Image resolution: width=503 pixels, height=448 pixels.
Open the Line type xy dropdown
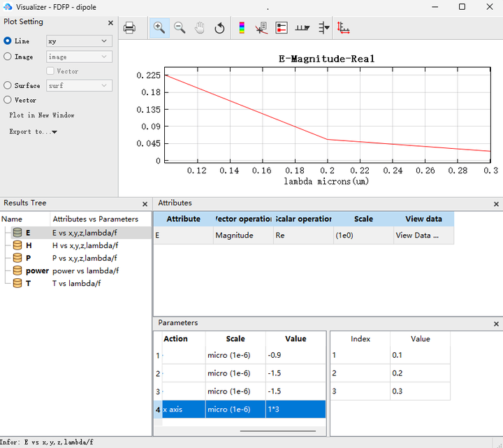79,41
